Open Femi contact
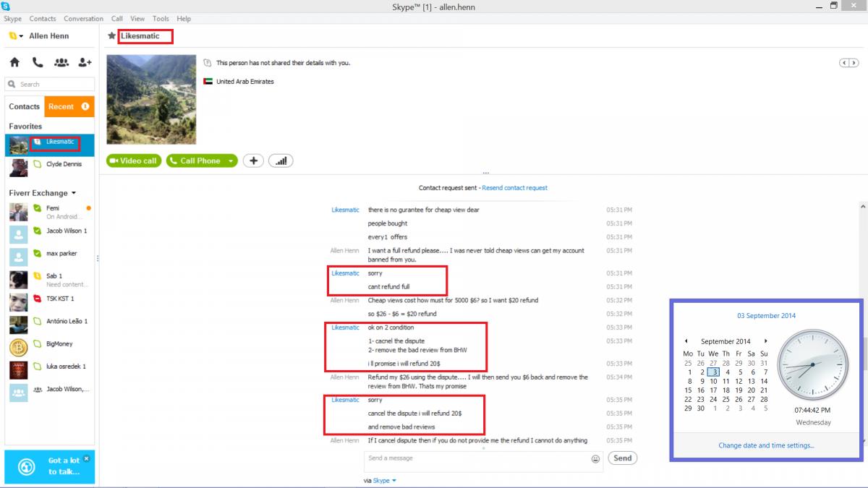 coord(50,212)
